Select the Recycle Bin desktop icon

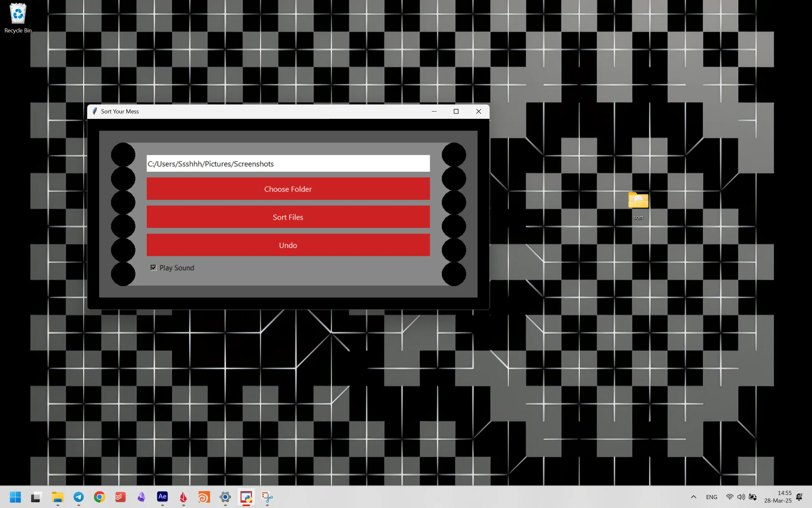click(18, 18)
